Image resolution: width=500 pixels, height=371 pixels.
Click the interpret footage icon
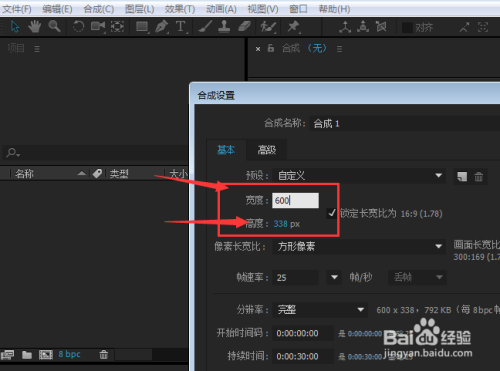[8, 355]
